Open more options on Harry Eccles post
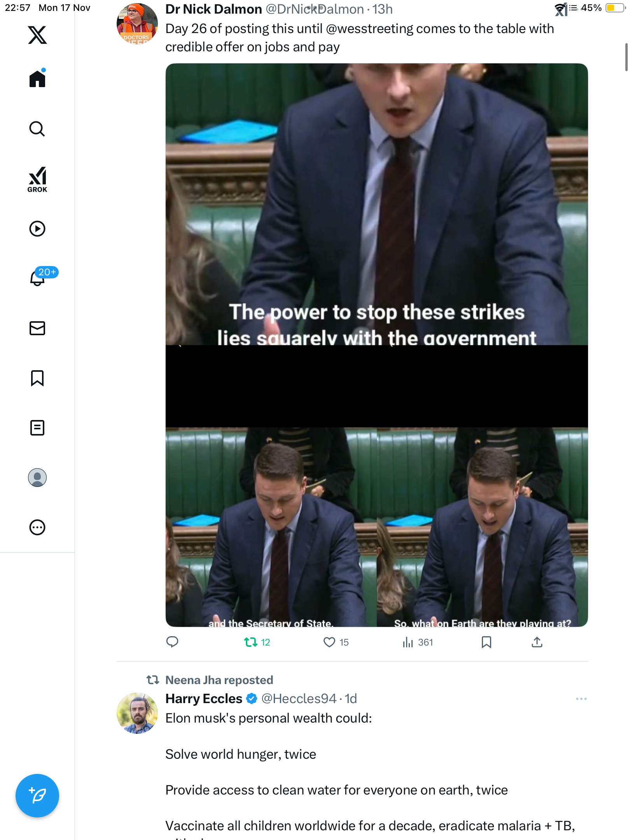 coord(581,699)
